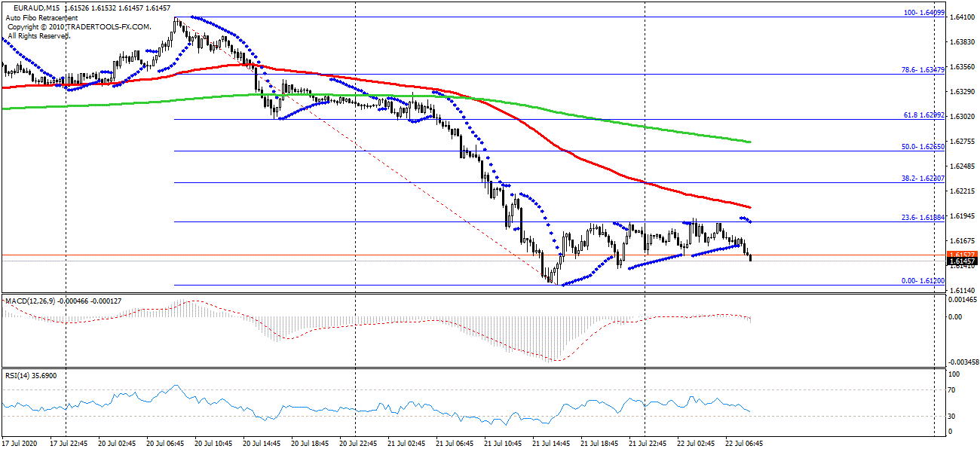Select the 61.8 Fibonacci level label
This screenshot has height=452, width=980.
pos(924,115)
